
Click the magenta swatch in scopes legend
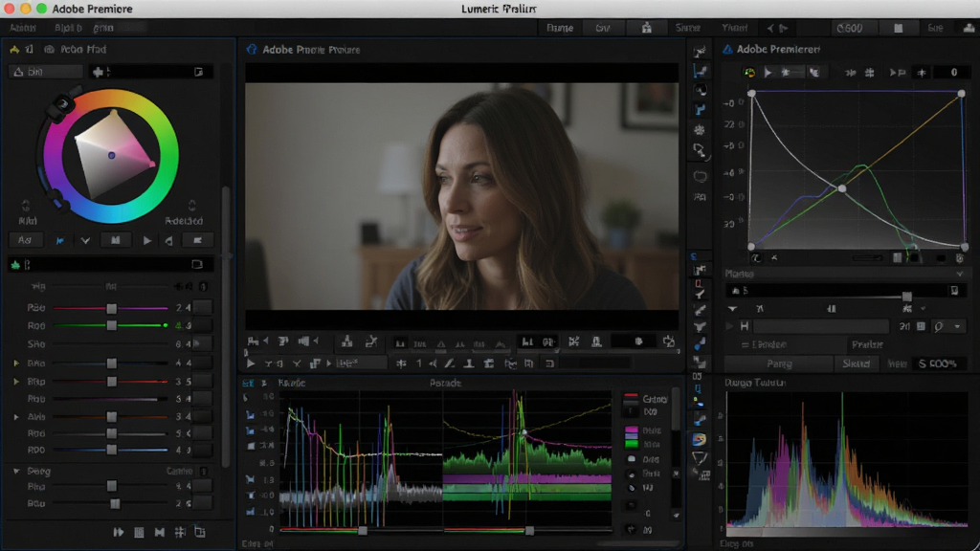632,430
